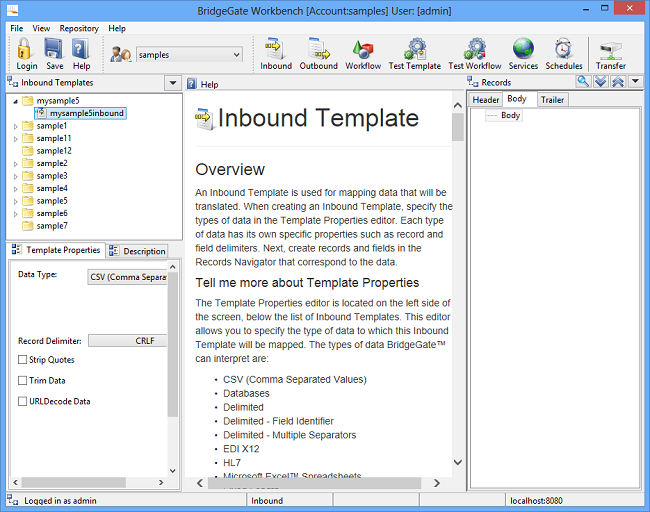Click the Help pane scroll down arrow
Image resolution: width=650 pixels, height=512 pixels.
click(458, 462)
